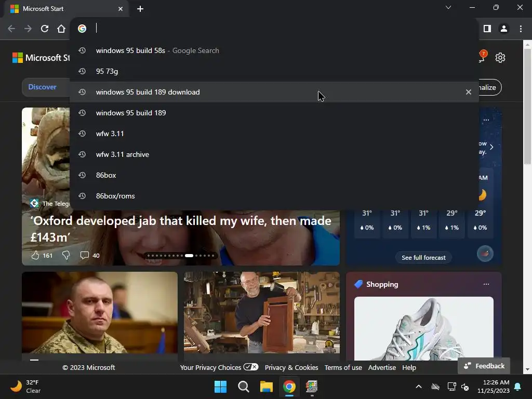Dislike the Oxford jab article
The width and height of the screenshot is (532, 399).
(x=66, y=255)
